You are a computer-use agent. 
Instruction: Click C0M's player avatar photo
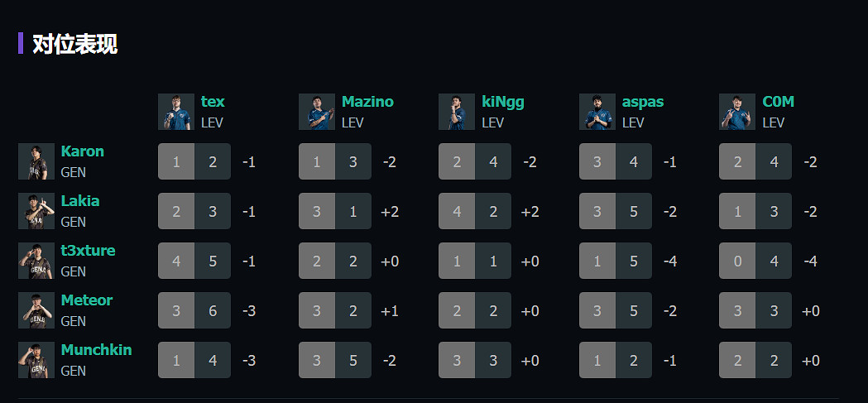point(737,112)
